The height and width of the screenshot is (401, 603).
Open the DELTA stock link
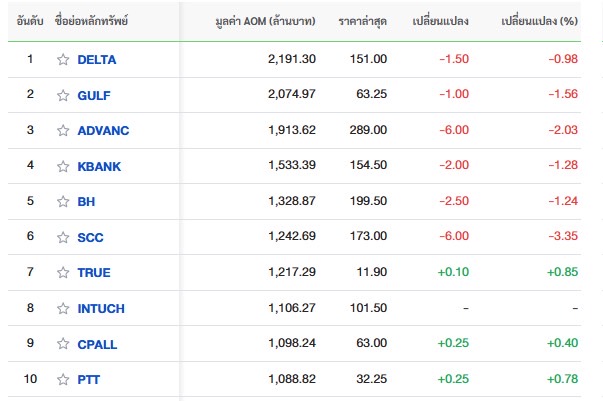click(97, 60)
